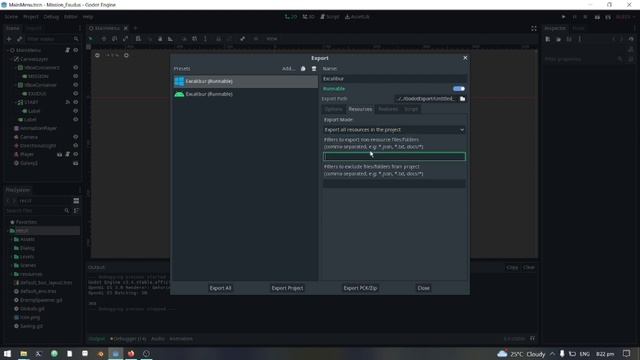Toggle FileSystem split view mode icon
The height and width of the screenshot is (360, 640).
pos(76,201)
